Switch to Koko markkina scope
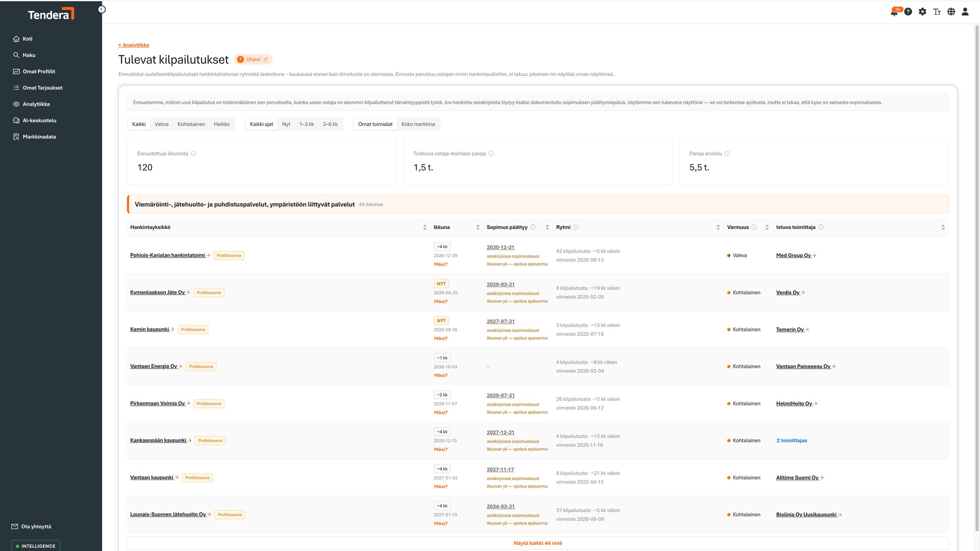Viewport: 980px width, 551px height. tap(418, 124)
